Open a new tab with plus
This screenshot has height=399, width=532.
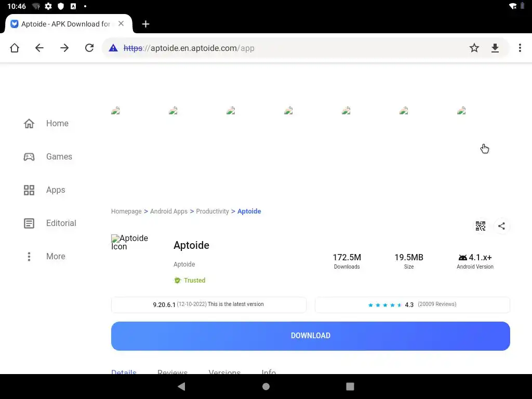point(145,24)
